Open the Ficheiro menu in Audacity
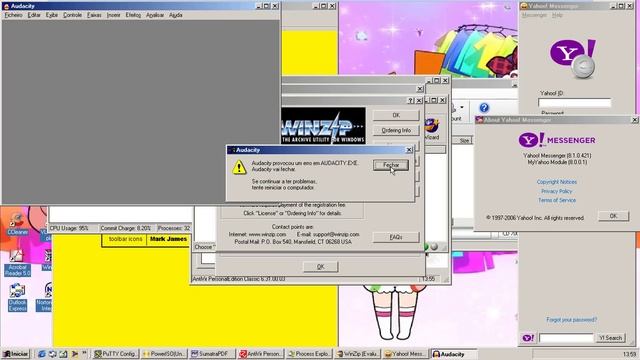The height and width of the screenshot is (360, 640). tap(13, 15)
